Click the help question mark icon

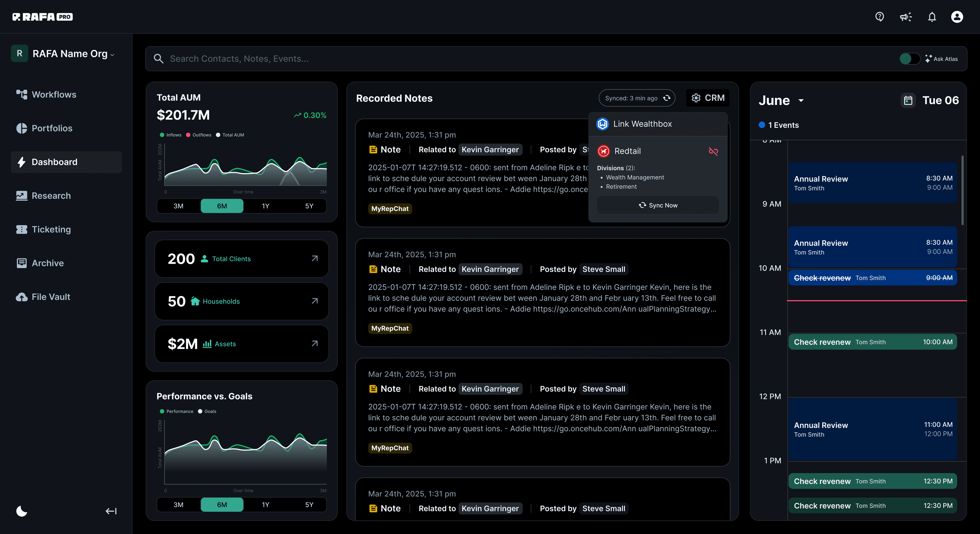(x=879, y=17)
